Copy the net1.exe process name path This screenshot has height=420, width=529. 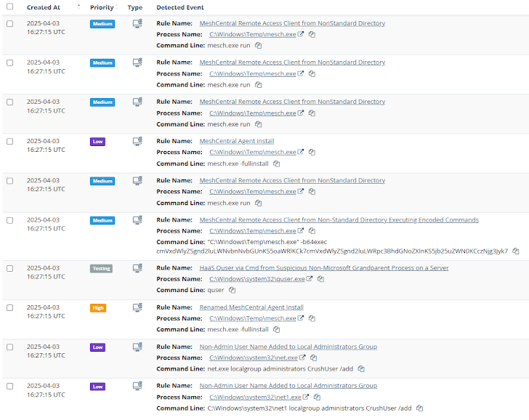317,397
